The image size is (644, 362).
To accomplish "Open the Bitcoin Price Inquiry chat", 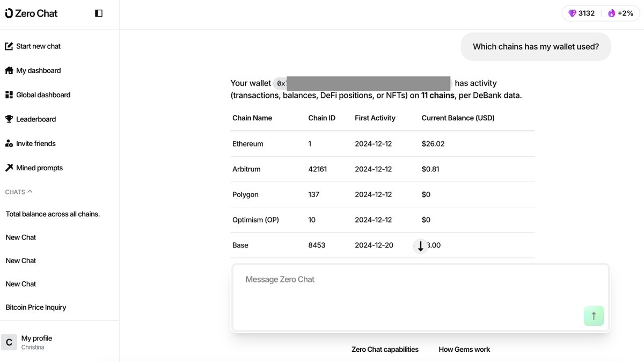I will 36,307.
